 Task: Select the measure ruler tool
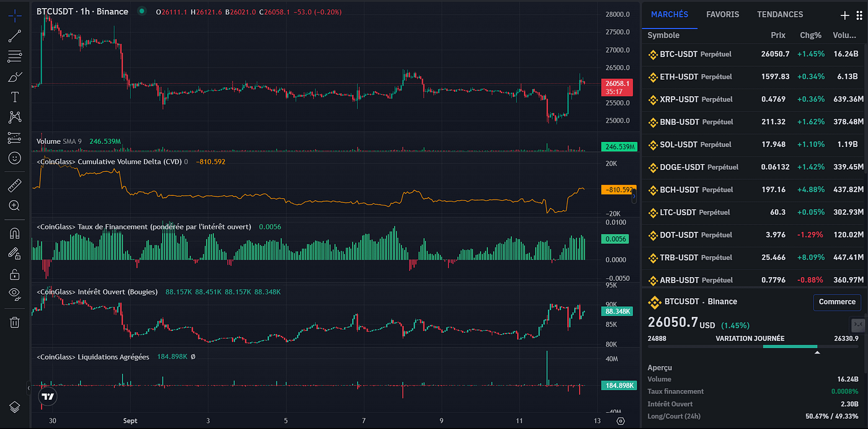coord(15,185)
